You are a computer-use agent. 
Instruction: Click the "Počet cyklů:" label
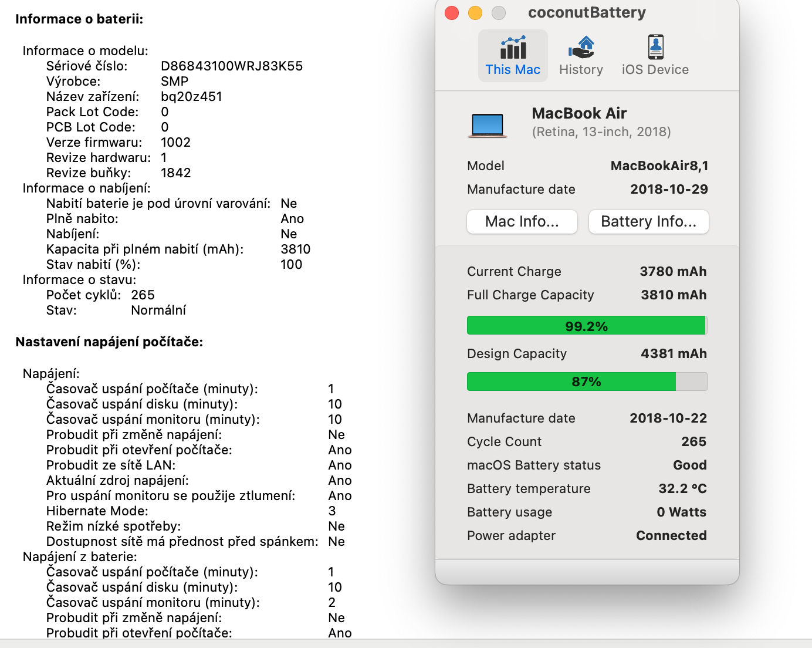(x=84, y=295)
